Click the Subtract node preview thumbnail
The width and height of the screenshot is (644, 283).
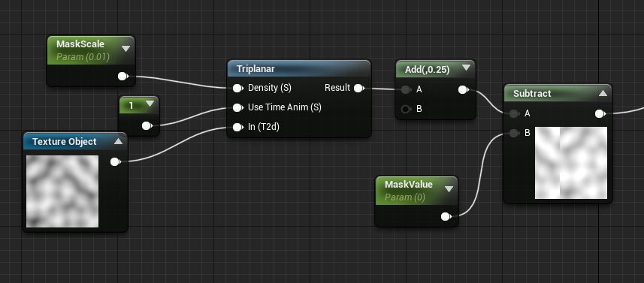(x=571, y=163)
